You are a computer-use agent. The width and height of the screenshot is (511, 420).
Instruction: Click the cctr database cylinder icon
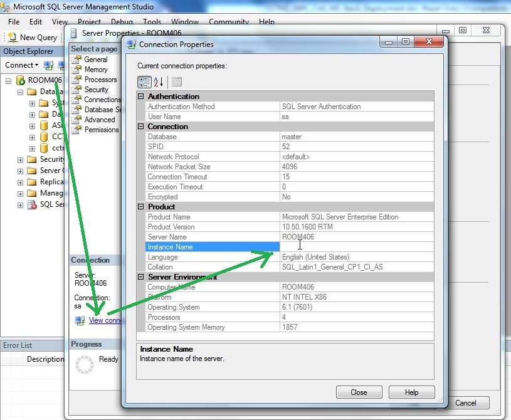pyautogui.click(x=44, y=149)
